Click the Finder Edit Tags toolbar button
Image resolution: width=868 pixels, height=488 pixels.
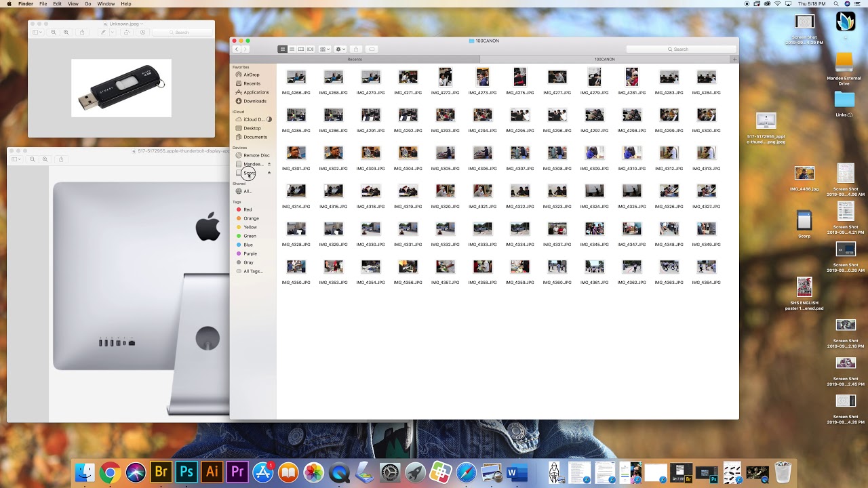click(372, 49)
